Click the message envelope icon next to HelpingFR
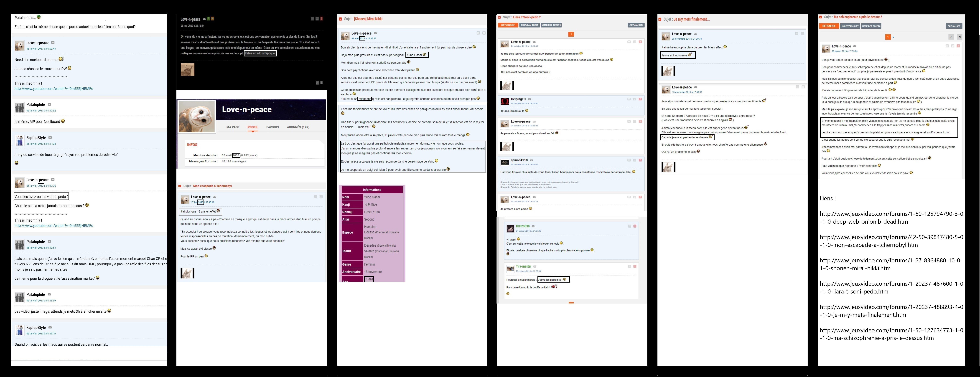980x377 pixels. pos(529,99)
